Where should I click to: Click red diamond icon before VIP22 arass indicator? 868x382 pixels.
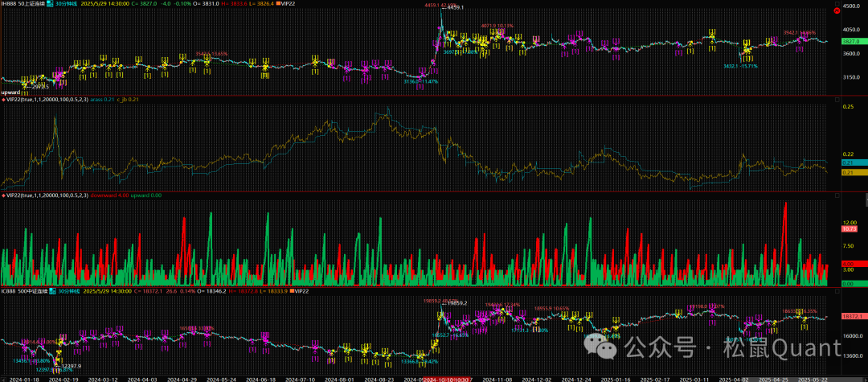click(x=3, y=100)
